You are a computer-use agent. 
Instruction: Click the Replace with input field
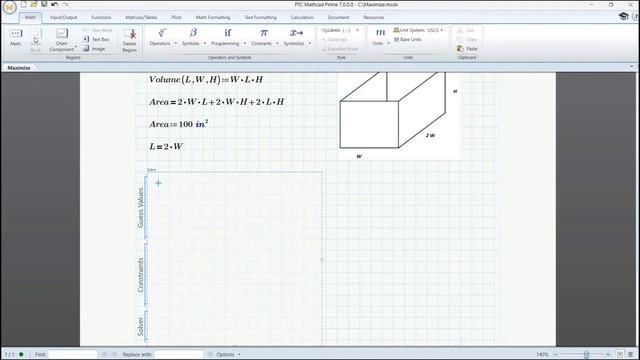pyautogui.click(x=179, y=354)
